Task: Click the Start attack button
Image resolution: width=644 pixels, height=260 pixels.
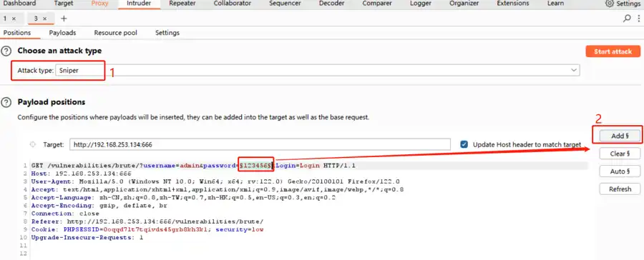Action: coord(613,51)
